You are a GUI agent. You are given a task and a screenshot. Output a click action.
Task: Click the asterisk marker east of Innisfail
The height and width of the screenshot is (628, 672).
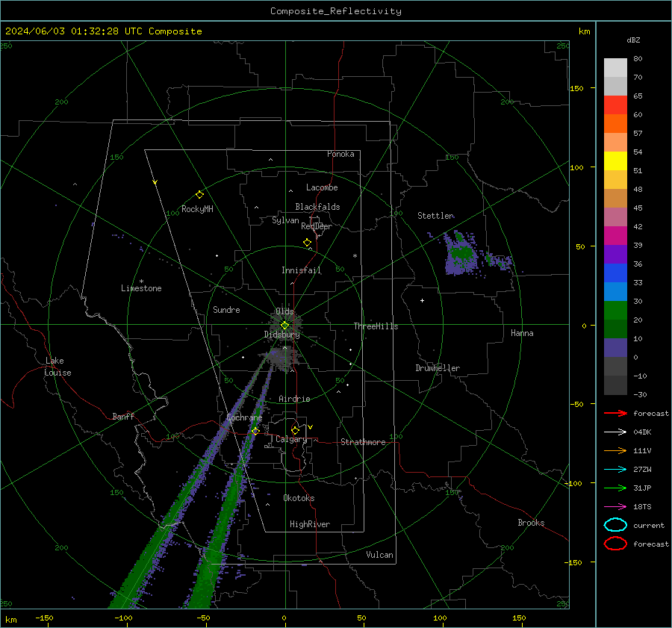(x=355, y=256)
